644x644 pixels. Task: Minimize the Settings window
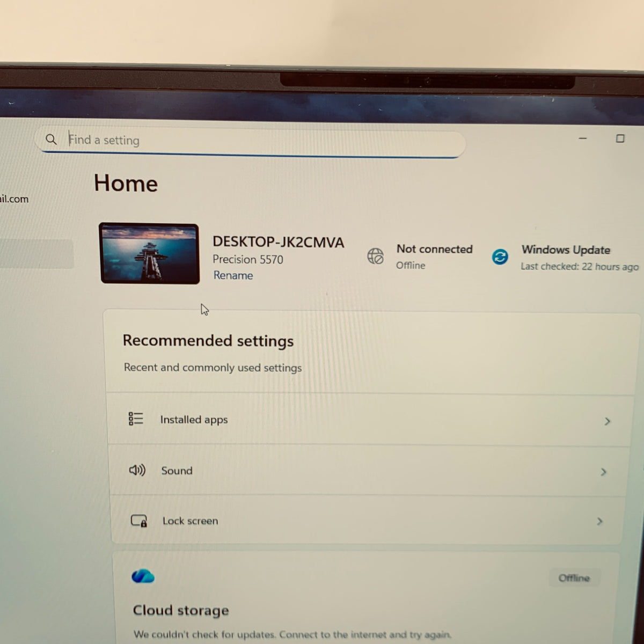click(x=583, y=138)
